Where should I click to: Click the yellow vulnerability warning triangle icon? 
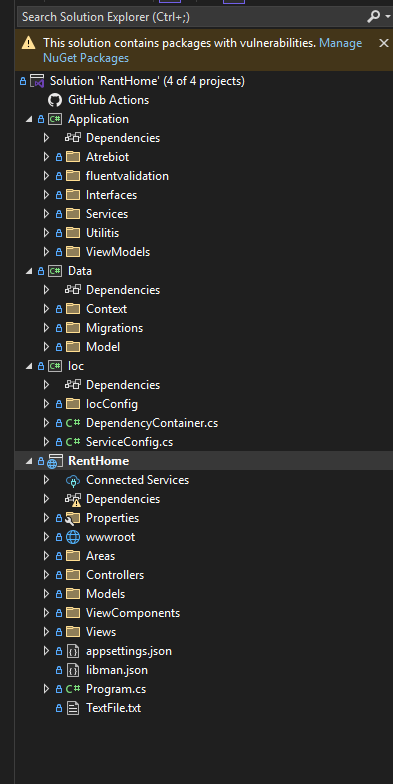coord(28,44)
